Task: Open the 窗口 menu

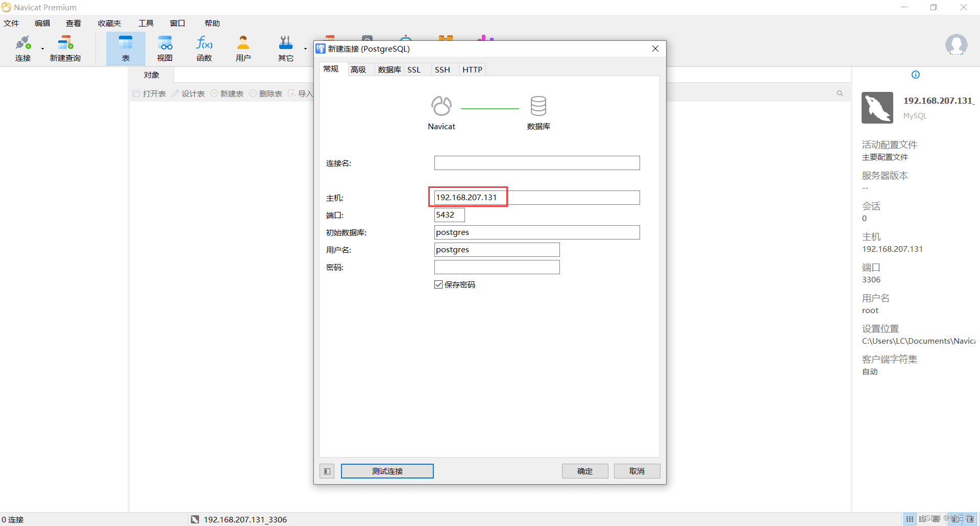Action: [x=178, y=23]
